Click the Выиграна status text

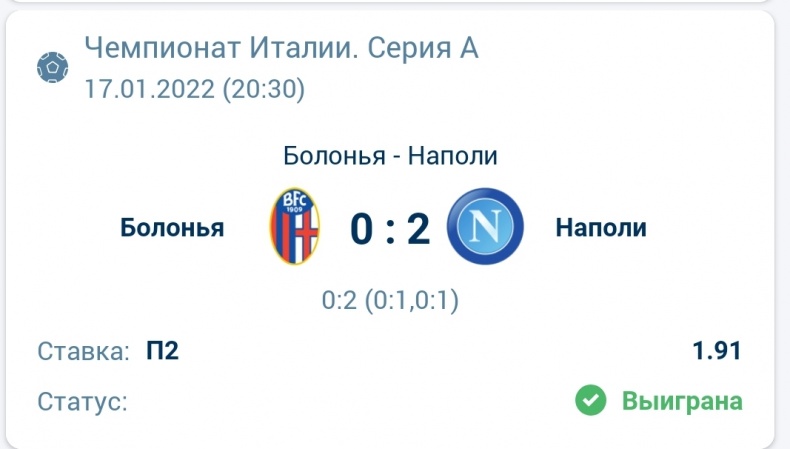tap(682, 402)
